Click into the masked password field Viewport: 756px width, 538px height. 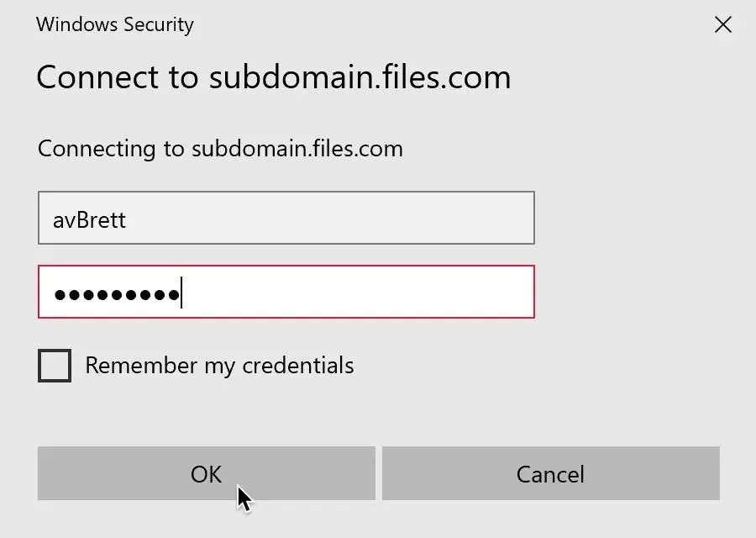click(x=286, y=293)
